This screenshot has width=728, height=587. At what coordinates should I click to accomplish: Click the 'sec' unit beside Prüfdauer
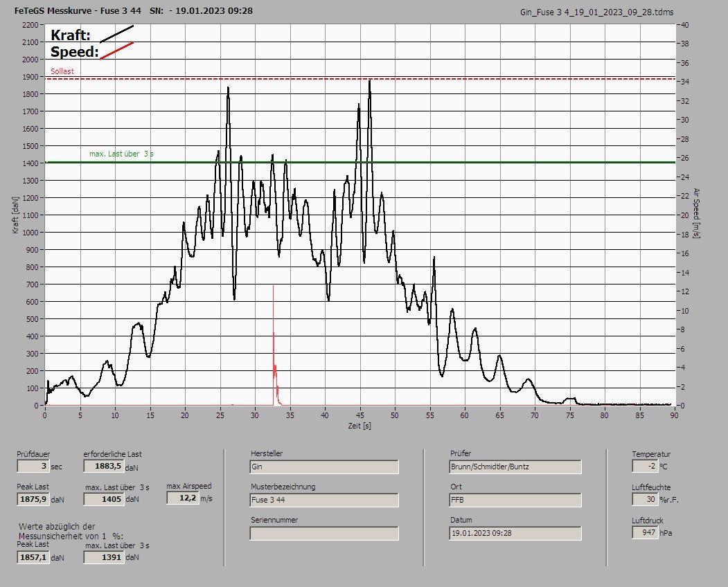click(x=56, y=467)
